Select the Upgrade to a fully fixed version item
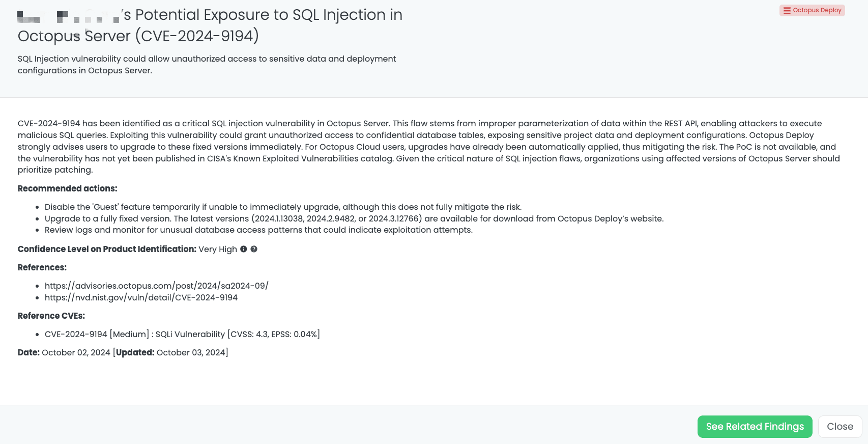 (354, 218)
